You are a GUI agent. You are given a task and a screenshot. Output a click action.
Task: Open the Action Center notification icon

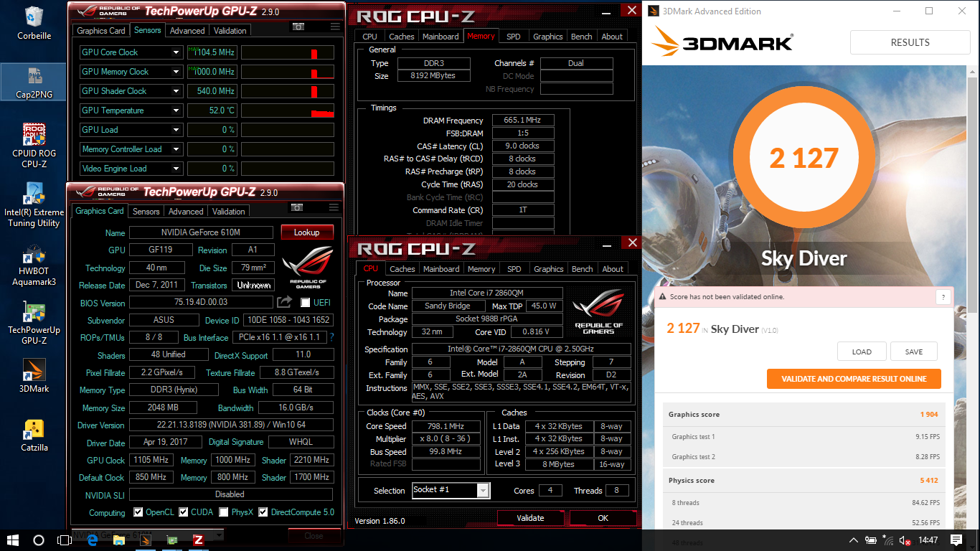pos(956,540)
